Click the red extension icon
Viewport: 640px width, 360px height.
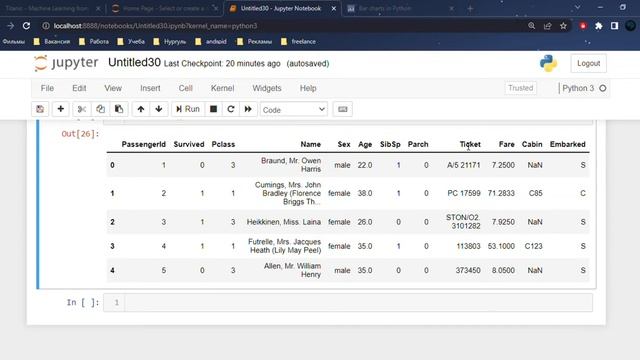tap(583, 26)
